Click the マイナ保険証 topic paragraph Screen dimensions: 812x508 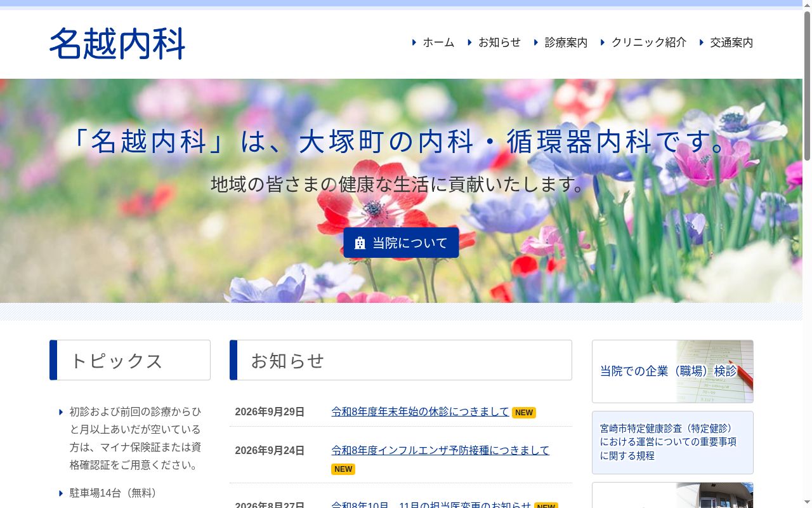tap(135, 438)
